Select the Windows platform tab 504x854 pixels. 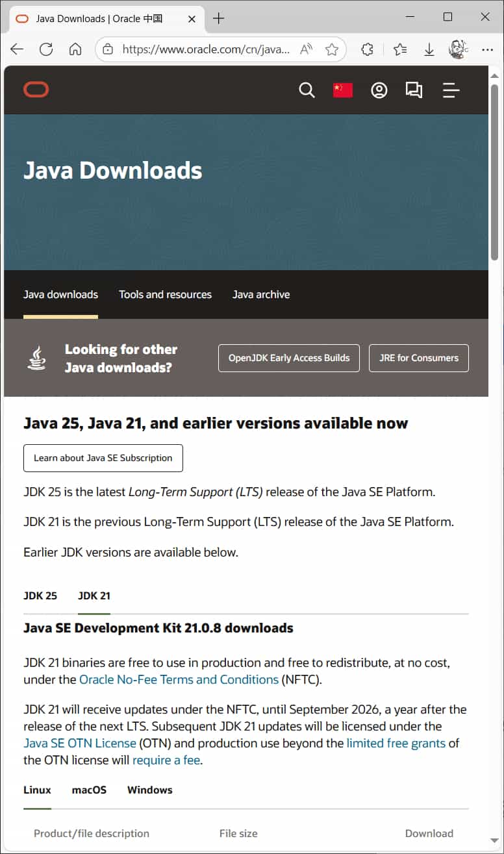pyautogui.click(x=149, y=790)
